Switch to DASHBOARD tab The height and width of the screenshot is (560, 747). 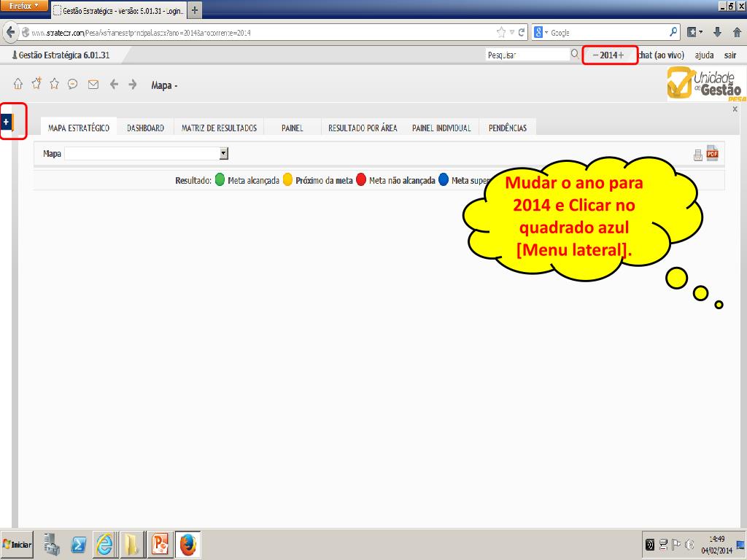click(145, 128)
